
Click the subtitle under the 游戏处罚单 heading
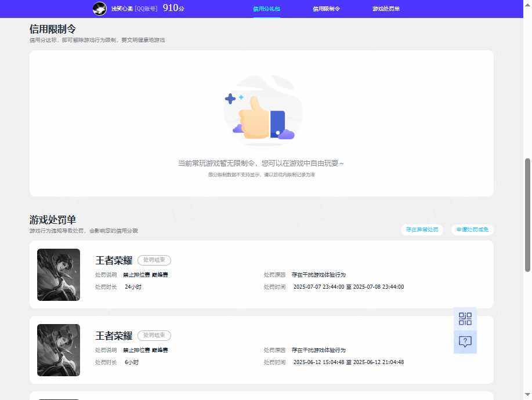84,231
